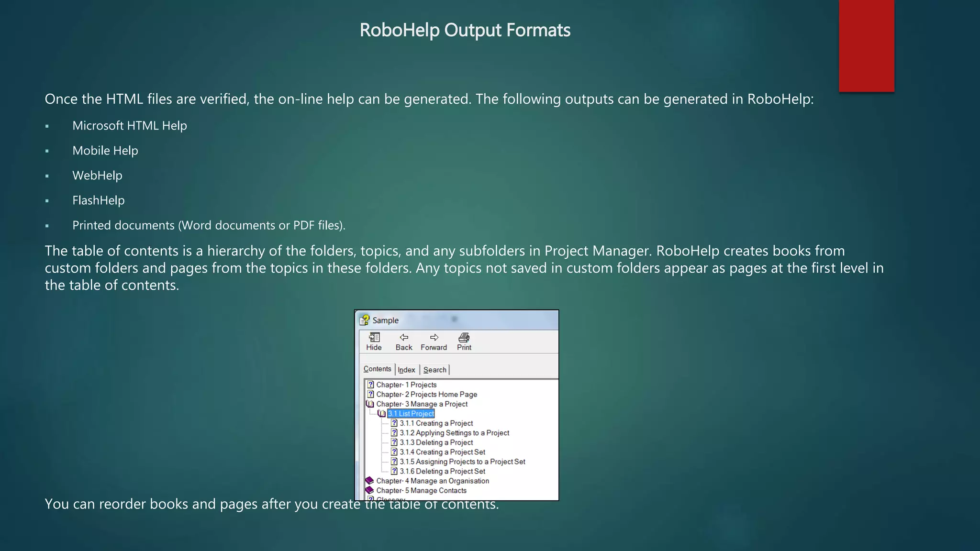This screenshot has height=551, width=980.
Task: Select Chapter- 4 Manage an Organisation book
Action: [x=433, y=481]
